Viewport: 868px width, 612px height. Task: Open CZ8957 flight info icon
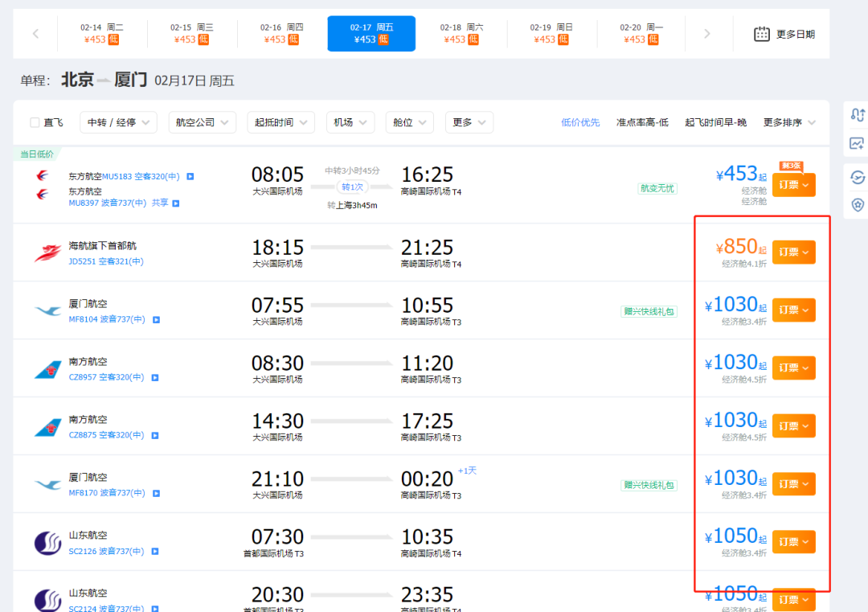[155, 378]
